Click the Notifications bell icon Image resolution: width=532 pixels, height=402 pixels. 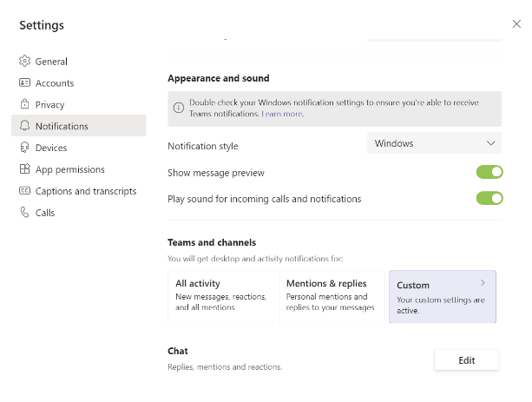(24, 126)
